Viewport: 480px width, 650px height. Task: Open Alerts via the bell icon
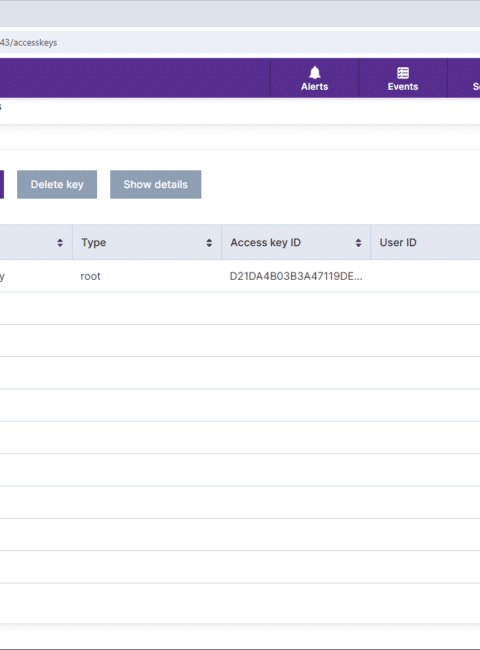[315, 73]
